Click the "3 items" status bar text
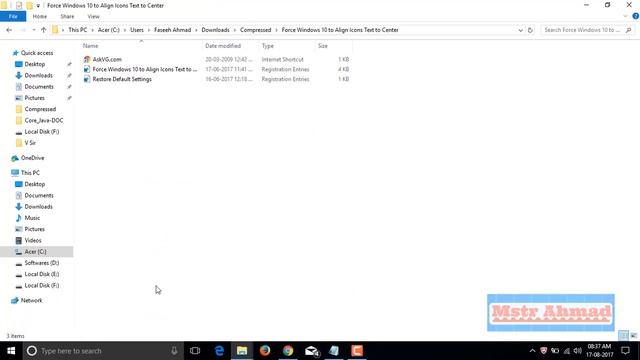This screenshot has width=640, height=360. [15, 336]
